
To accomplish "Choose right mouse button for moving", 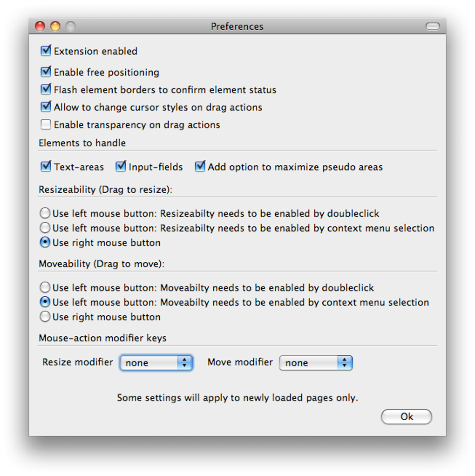I will click(45, 317).
